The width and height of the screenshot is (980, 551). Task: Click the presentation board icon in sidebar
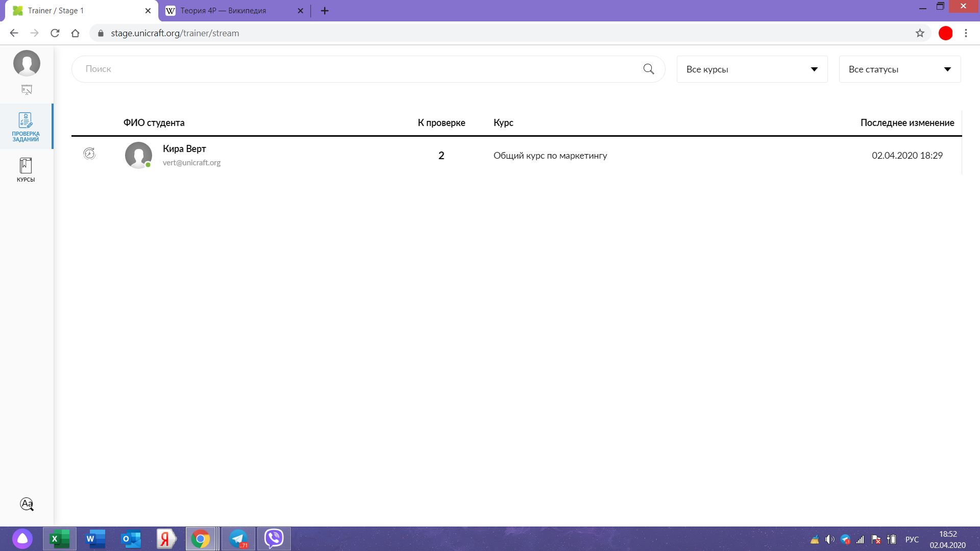(27, 90)
